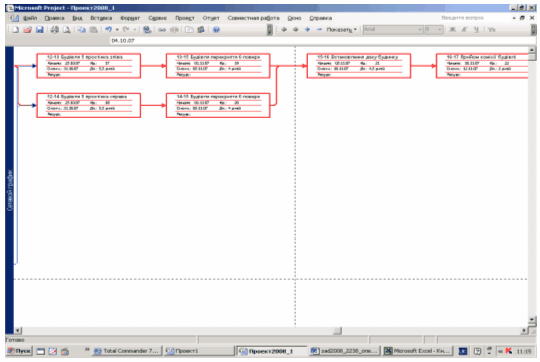540x362 pixels.
Task: Click the Print icon in toolbar
Action: pos(55,30)
